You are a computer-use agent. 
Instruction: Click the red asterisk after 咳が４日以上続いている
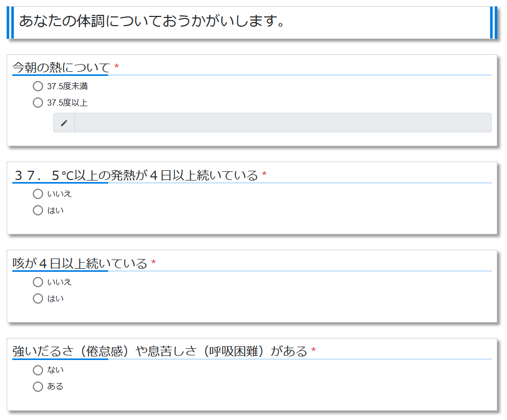[153, 264]
